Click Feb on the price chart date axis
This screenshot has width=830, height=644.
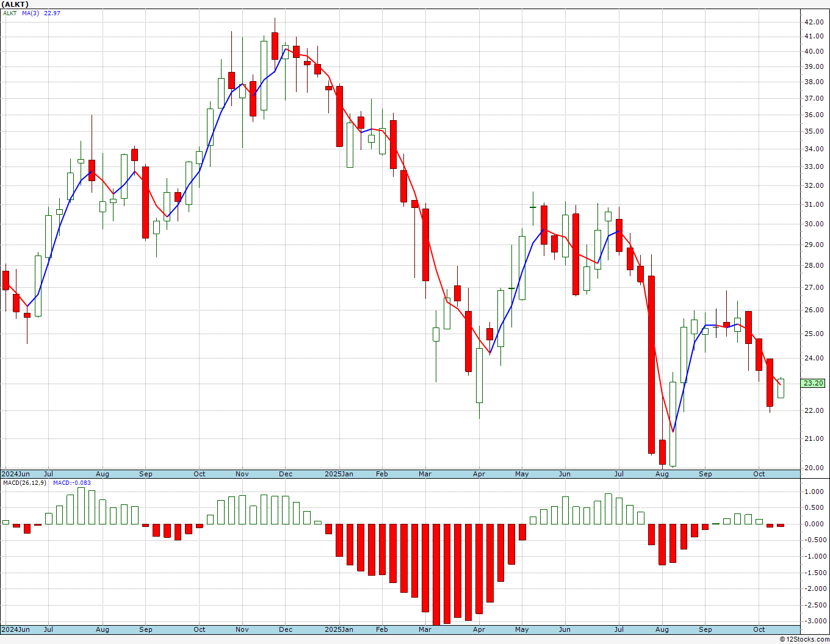(x=382, y=474)
